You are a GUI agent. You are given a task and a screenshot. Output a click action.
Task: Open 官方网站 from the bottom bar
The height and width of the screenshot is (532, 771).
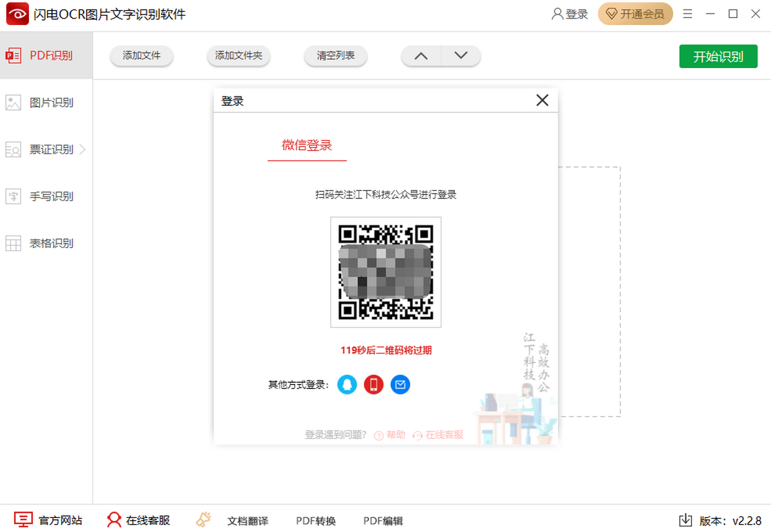(x=48, y=520)
